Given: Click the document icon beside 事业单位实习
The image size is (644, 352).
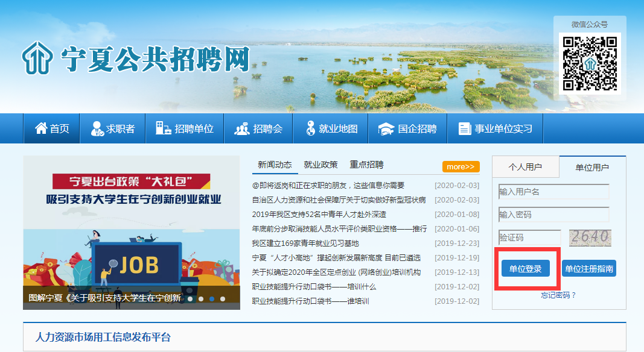Looking at the screenshot, I should click(465, 129).
